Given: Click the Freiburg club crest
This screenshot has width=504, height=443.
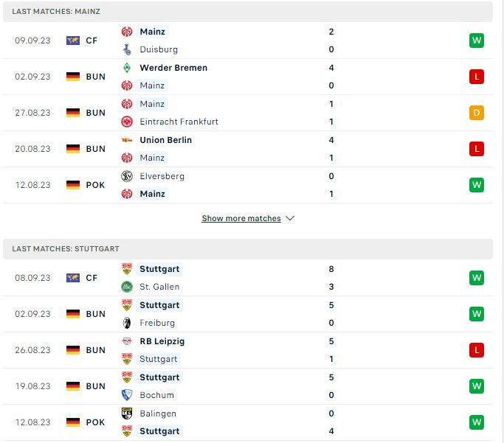Looking at the screenshot, I should click(x=127, y=323).
